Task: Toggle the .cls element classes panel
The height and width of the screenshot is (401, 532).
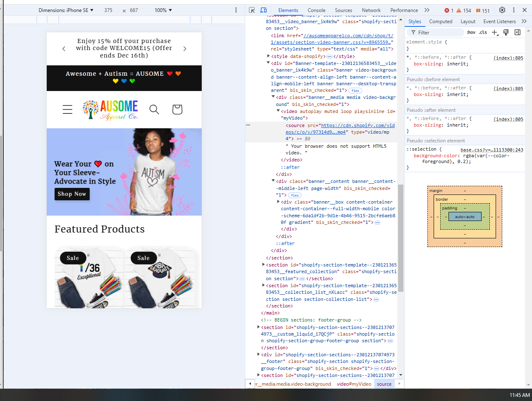Action: [x=483, y=32]
